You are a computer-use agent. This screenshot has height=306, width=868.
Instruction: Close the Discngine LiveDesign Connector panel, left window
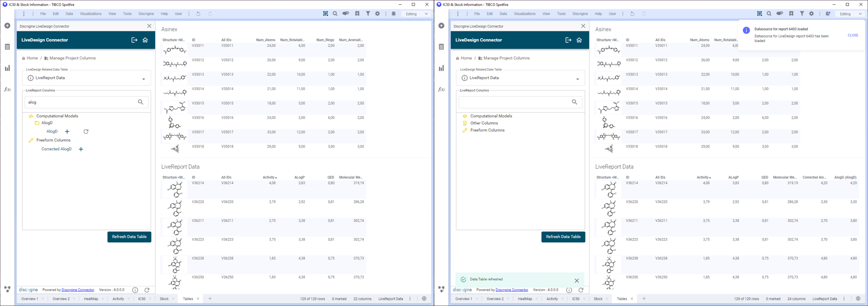pos(149,26)
